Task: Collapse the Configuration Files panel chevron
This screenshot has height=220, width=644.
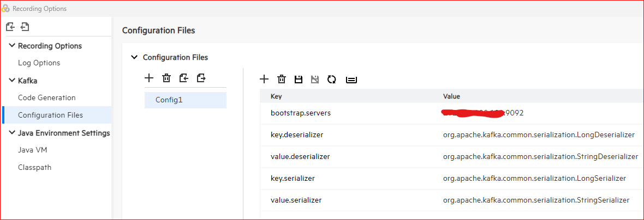Action: point(134,57)
